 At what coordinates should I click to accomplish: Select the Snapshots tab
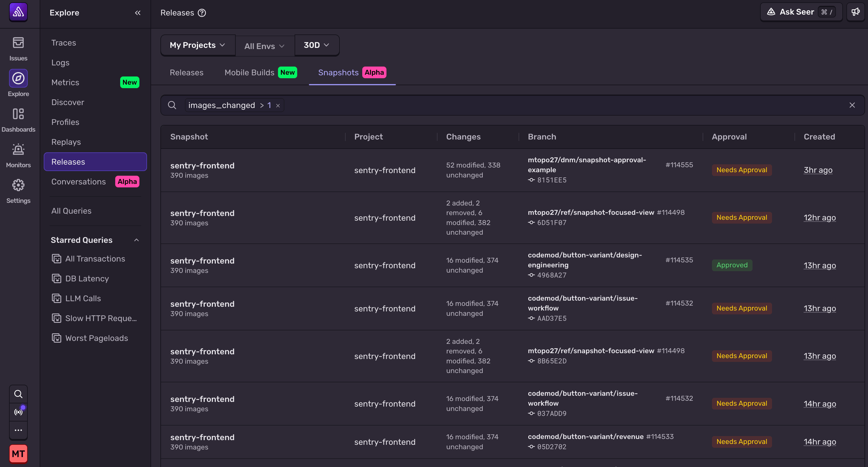(352, 72)
